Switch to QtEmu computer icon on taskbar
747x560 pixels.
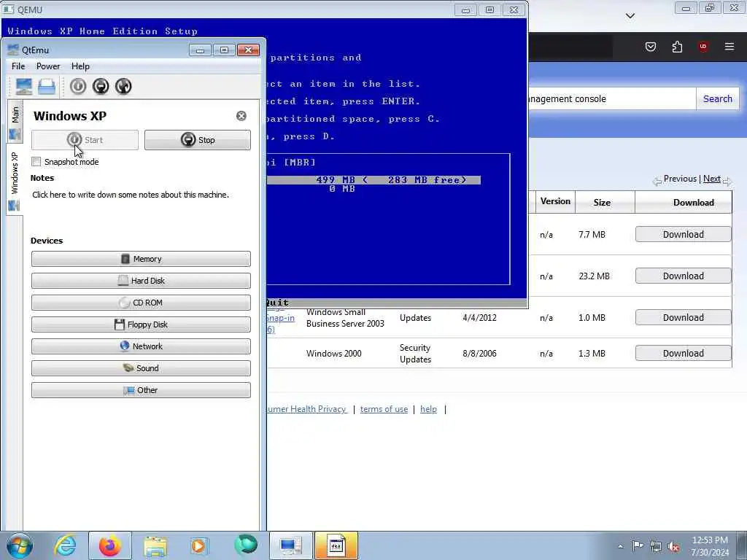[290, 545]
